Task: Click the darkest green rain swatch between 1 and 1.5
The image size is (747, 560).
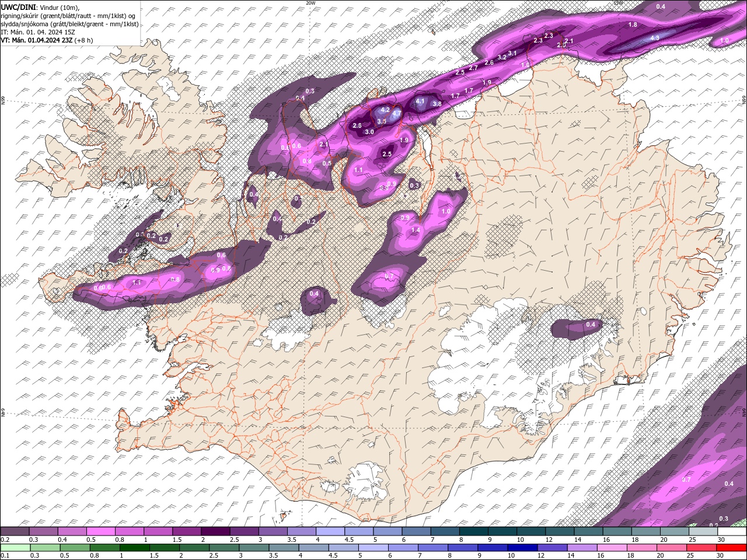Action: pos(134,547)
